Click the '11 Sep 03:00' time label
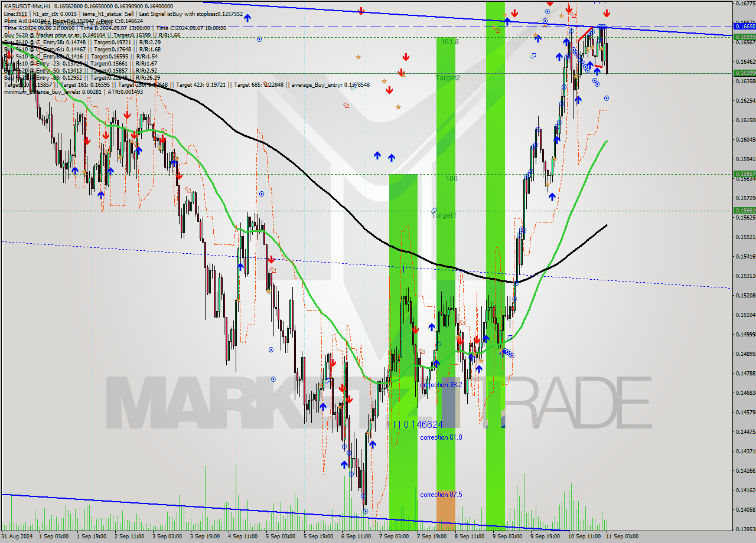The height and width of the screenshot is (543, 756). (621, 537)
